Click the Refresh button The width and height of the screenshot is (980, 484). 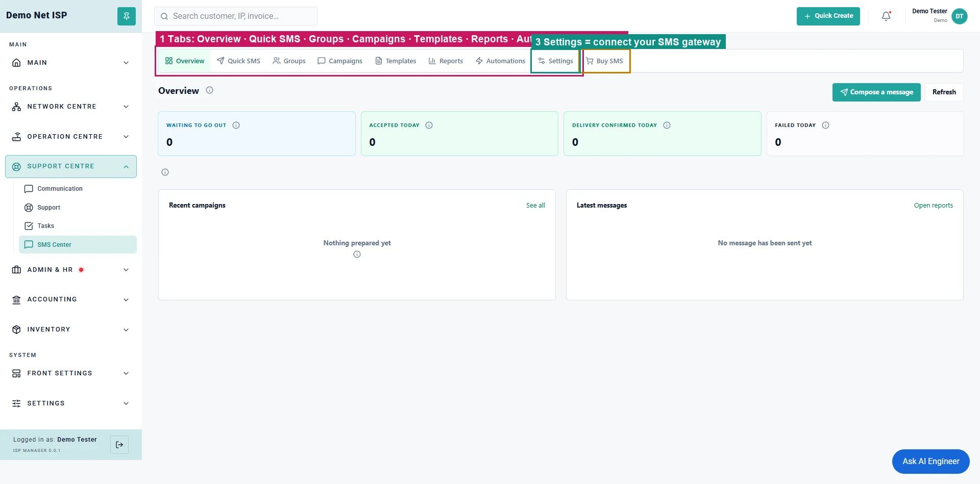pyautogui.click(x=944, y=92)
